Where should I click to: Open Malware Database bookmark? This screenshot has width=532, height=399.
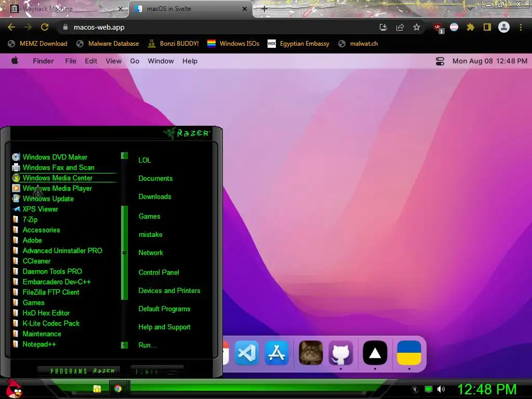108,44
